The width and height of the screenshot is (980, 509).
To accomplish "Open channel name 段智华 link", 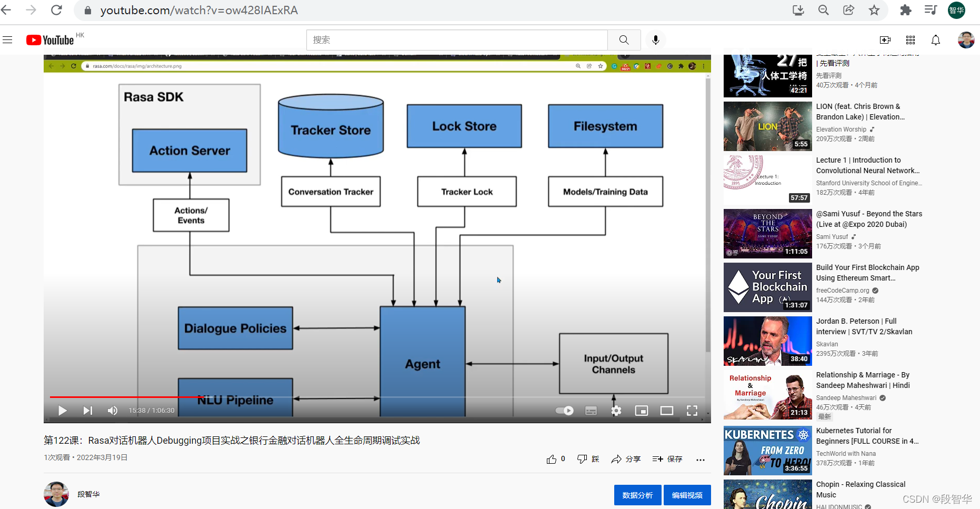I will [88, 494].
